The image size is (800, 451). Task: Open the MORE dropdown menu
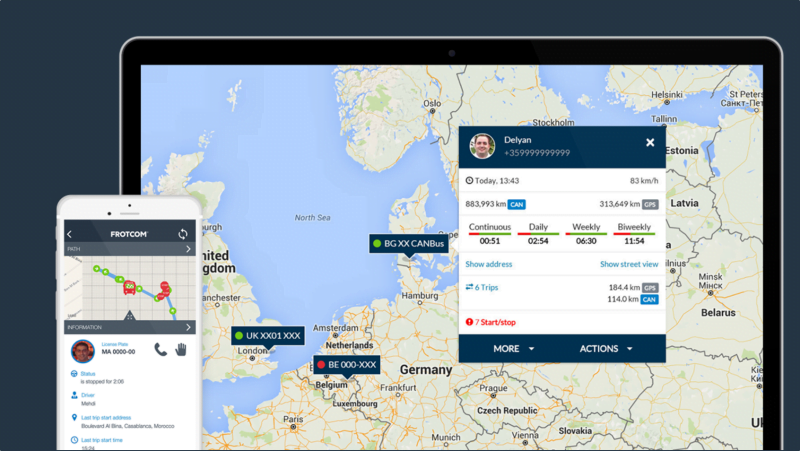(x=513, y=349)
